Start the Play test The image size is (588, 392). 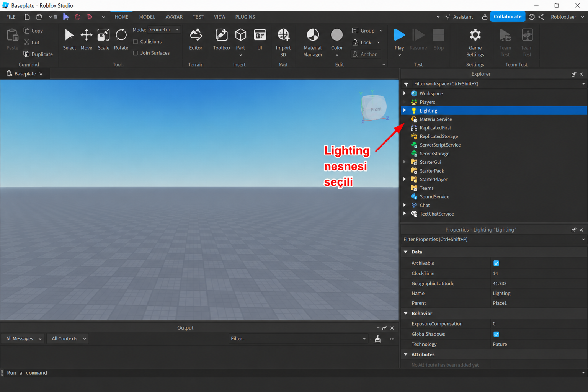click(399, 39)
